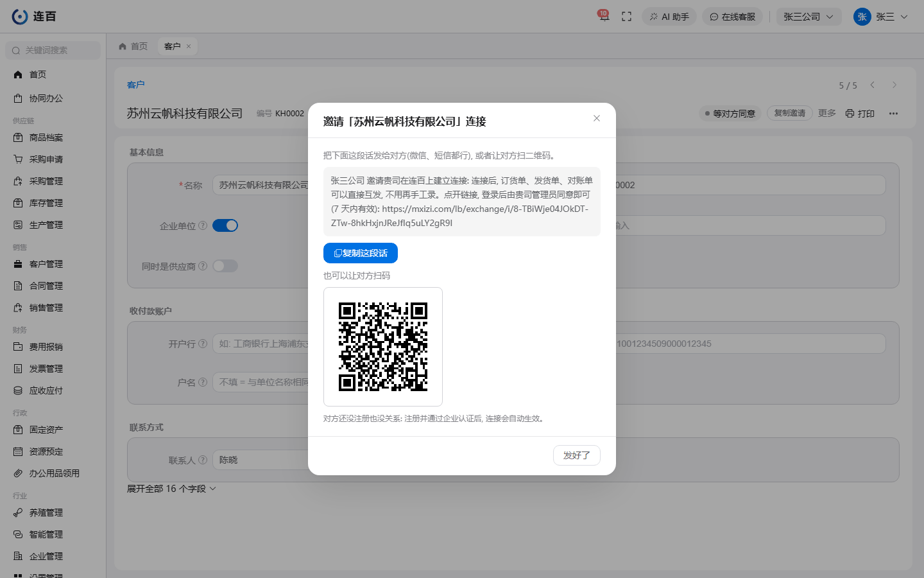Go to previous record arrow
This screenshot has height=578, width=924.
tap(873, 85)
